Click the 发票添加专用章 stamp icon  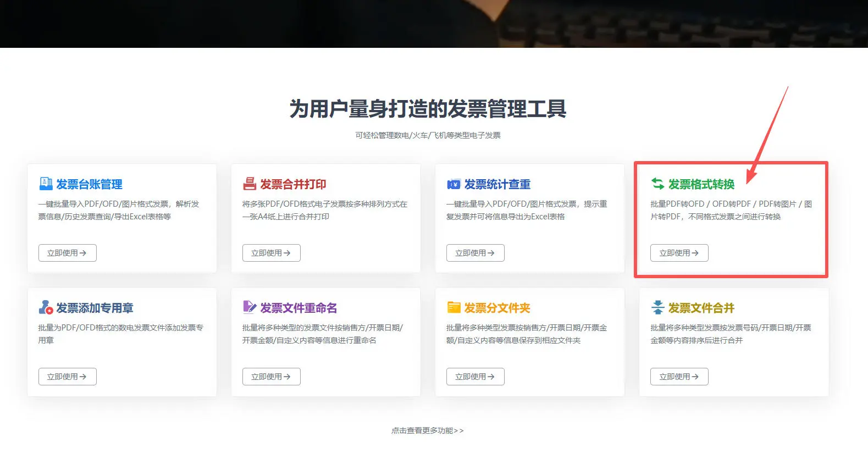coord(46,307)
